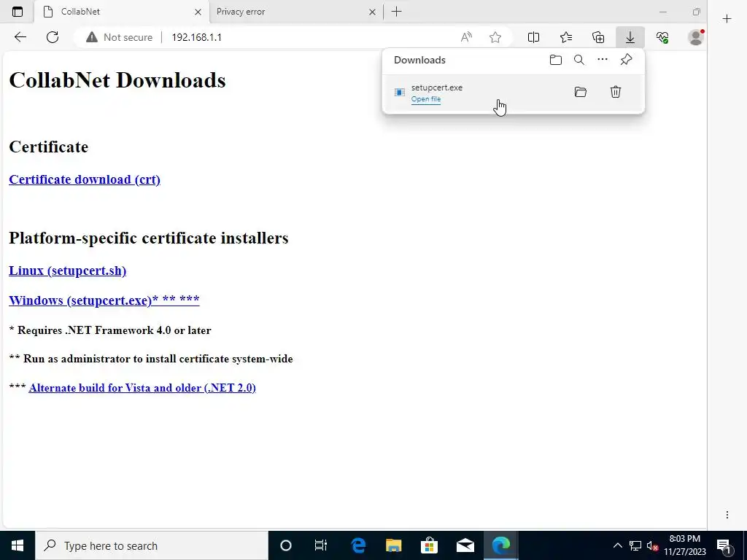Open the notification center icon
747x560 pixels.
coord(724,546)
